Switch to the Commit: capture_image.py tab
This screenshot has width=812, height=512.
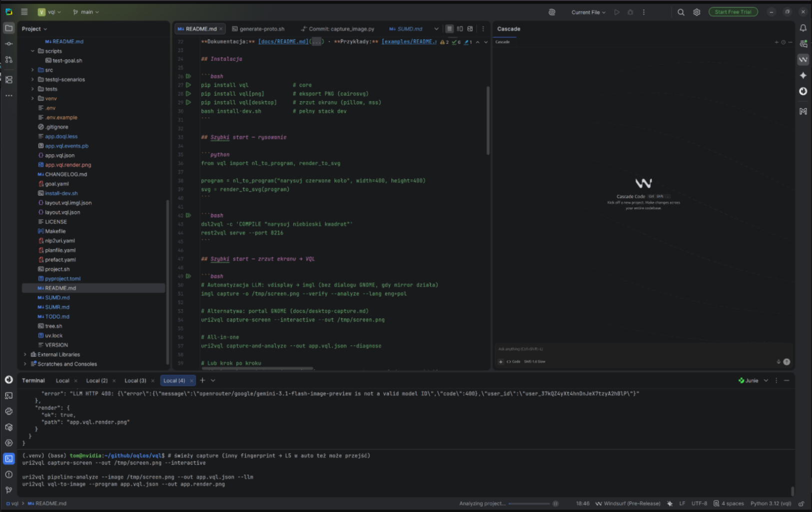click(338, 29)
